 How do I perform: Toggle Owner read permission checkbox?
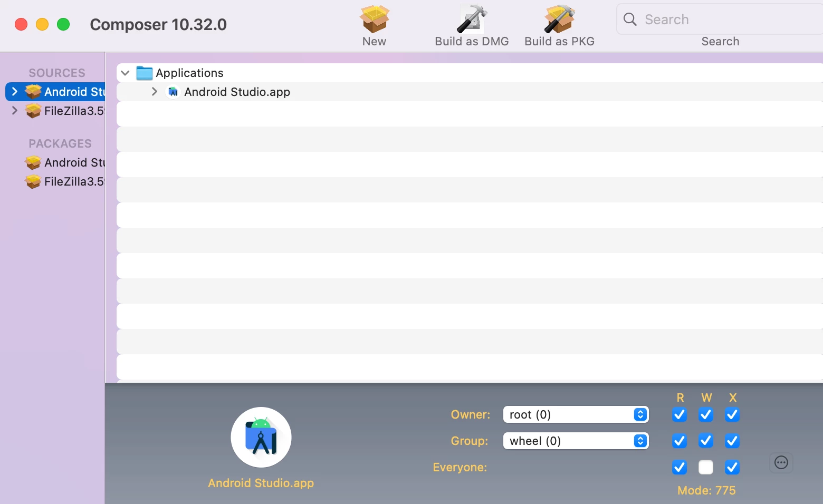click(x=680, y=415)
